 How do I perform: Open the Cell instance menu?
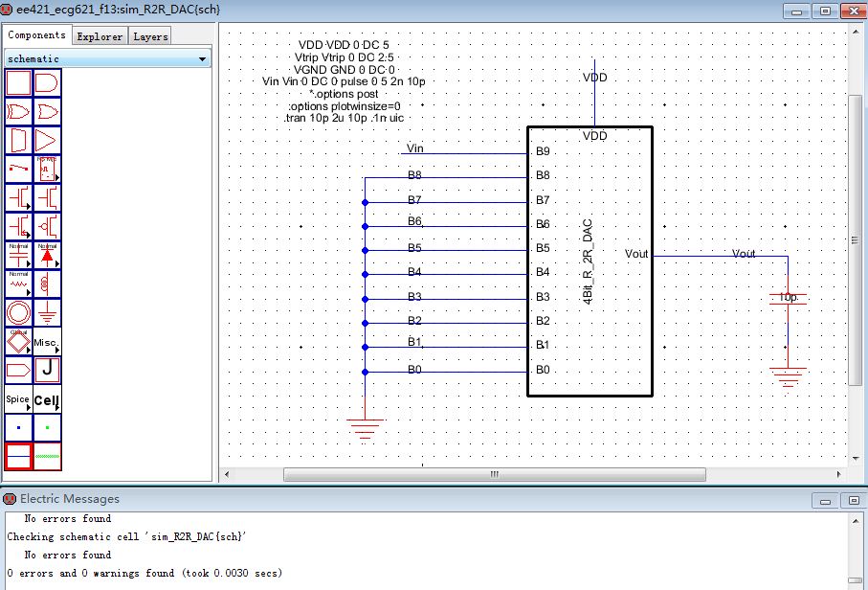point(47,398)
